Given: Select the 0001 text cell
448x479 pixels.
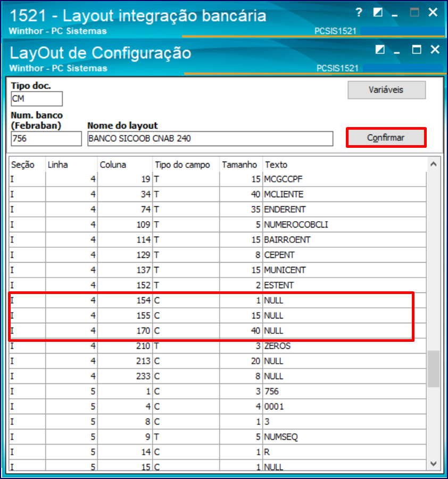Looking at the screenshot, I should tap(344, 407).
